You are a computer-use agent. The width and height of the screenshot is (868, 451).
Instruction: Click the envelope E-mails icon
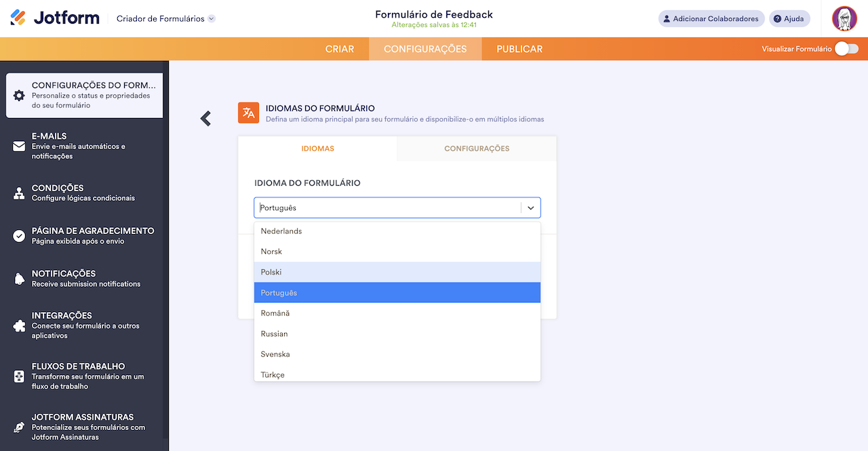[x=19, y=146]
